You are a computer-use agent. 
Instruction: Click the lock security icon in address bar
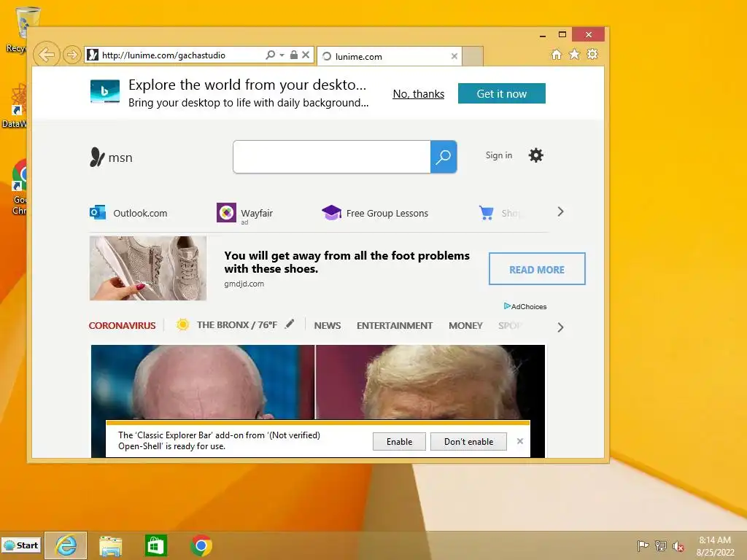point(294,55)
